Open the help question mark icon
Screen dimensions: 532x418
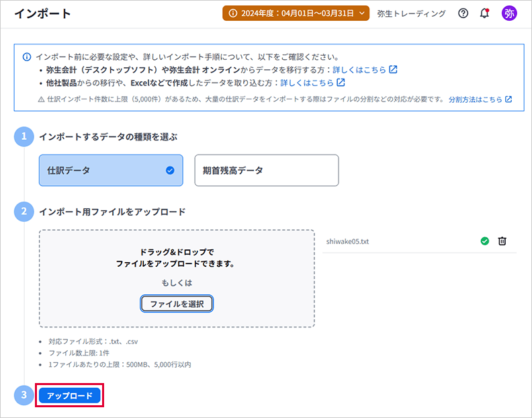(463, 13)
